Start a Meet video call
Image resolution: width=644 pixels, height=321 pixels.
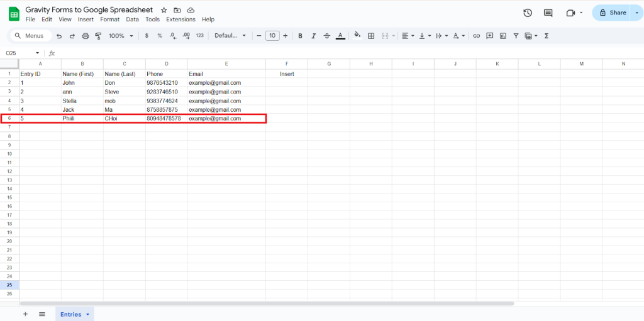tap(570, 13)
